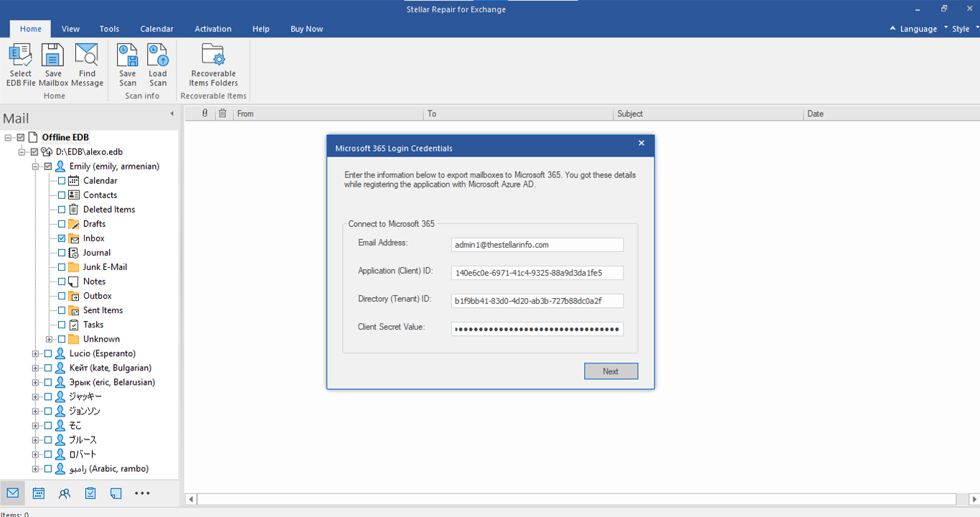The width and height of the screenshot is (980, 517).
Task: Select the Junk E-Mail folder
Action: click(x=105, y=267)
